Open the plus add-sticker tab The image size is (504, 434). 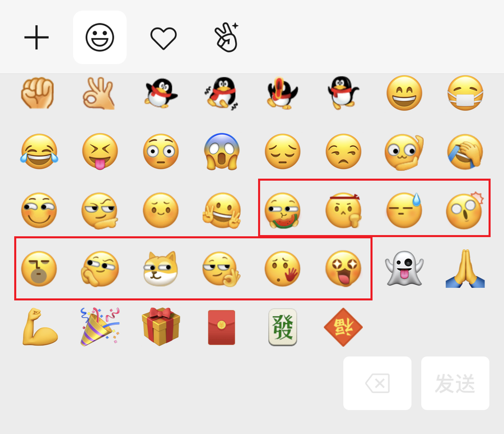36,38
